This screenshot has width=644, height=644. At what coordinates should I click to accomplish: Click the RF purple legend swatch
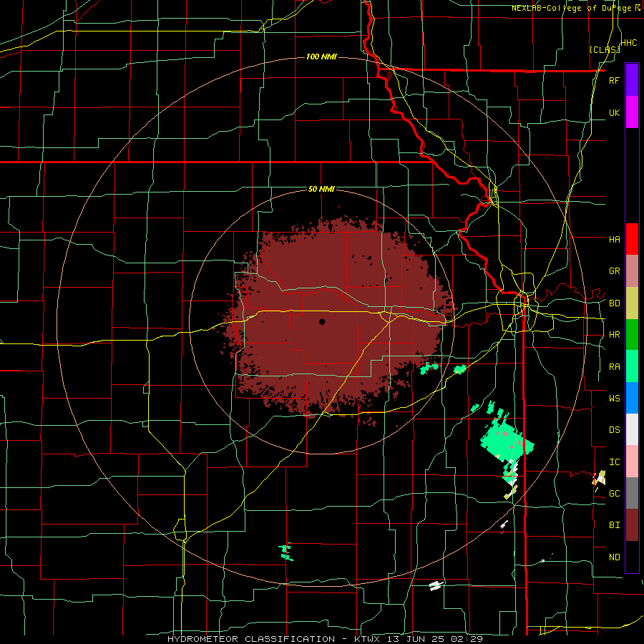[x=632, y=80]
